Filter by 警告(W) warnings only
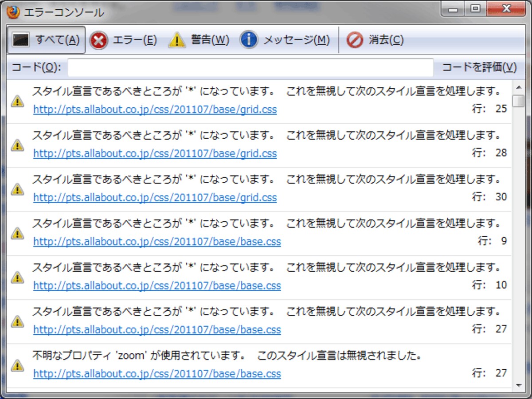Image resolution: width=532 pixels, height=399 pixels. [199, 40]
